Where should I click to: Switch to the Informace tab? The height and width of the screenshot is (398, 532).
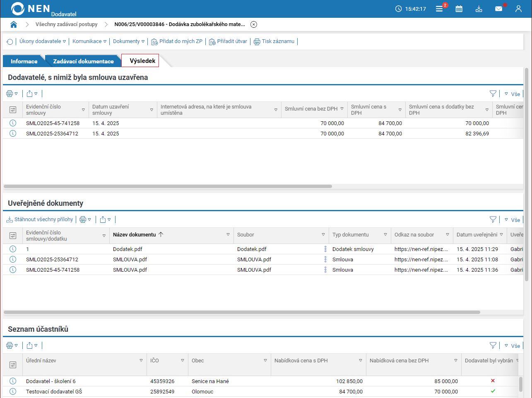click(24, 61)
